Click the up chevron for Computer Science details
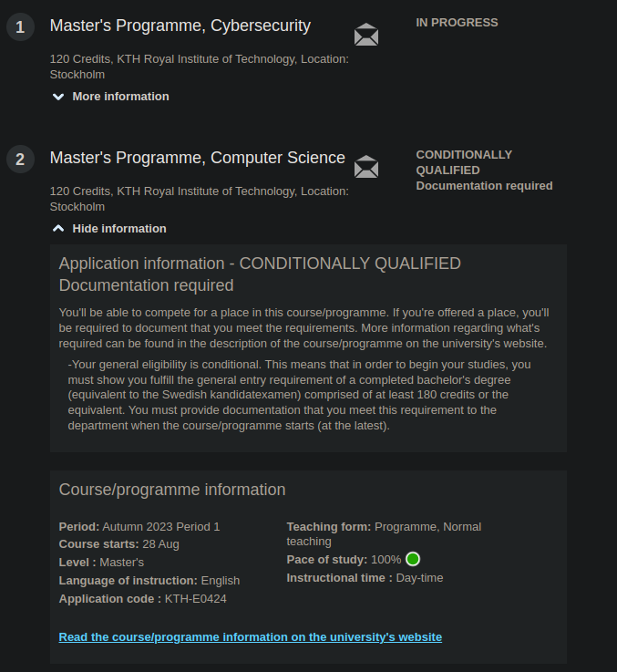The width and height of the screenshot is (617, 672). (58, 229)
